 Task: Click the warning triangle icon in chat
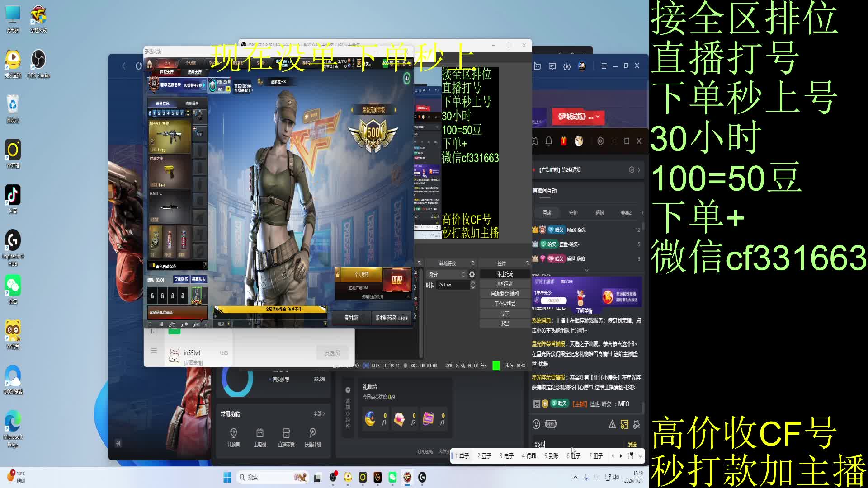point(612,424)
